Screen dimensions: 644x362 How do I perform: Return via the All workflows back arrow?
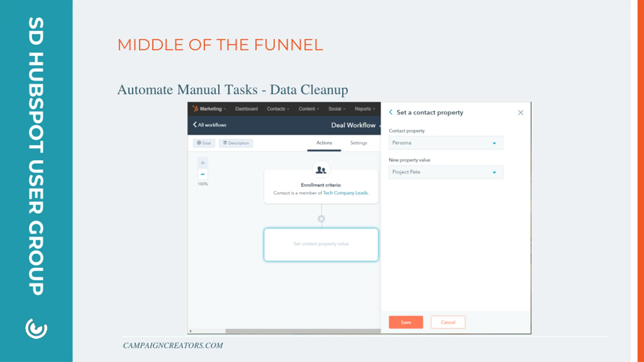(194, 125)
